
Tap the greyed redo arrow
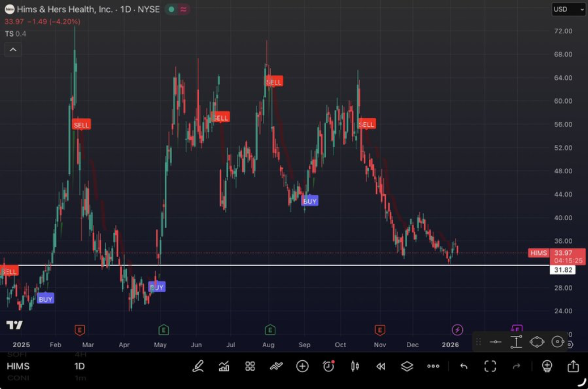click(517, 366)
